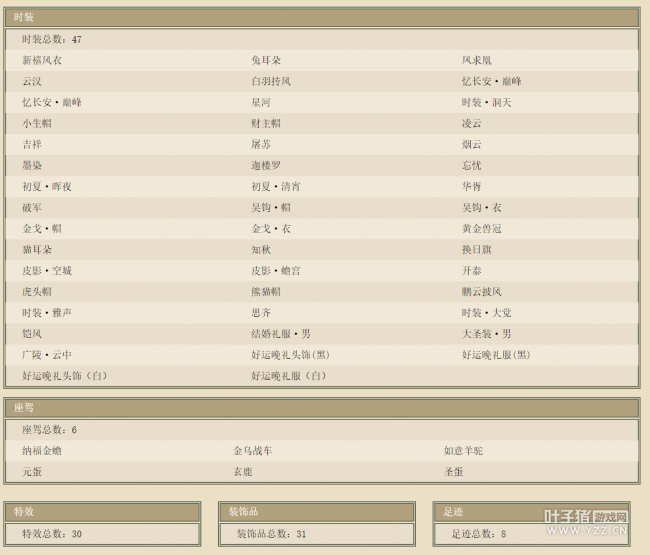Click the 纳福金蟾 mount entry
This screenshot has width=650, height=555.
(42, 451)
